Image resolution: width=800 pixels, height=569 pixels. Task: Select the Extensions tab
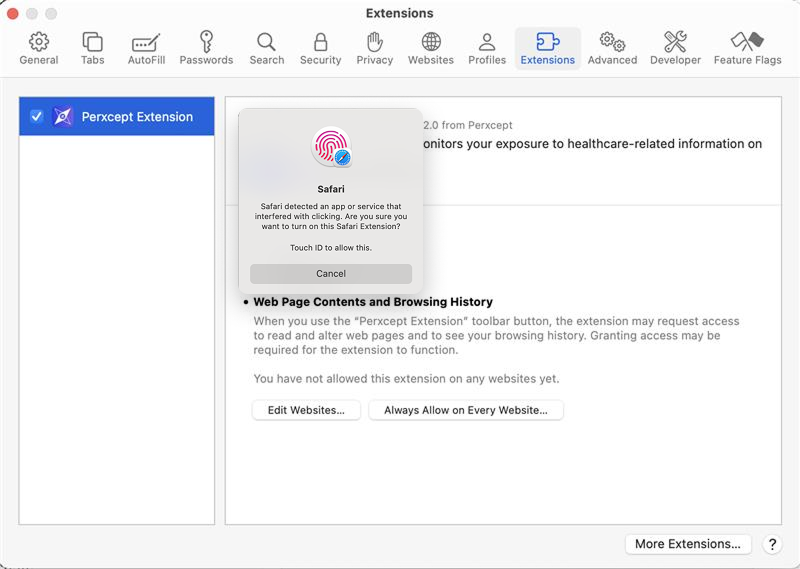pos(547,48)
